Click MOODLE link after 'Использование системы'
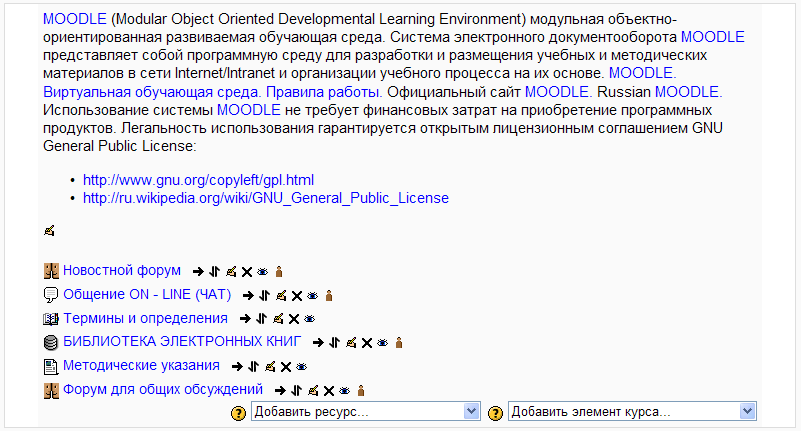Viewport: 801px width, 431px height. (x=249, y=110)
